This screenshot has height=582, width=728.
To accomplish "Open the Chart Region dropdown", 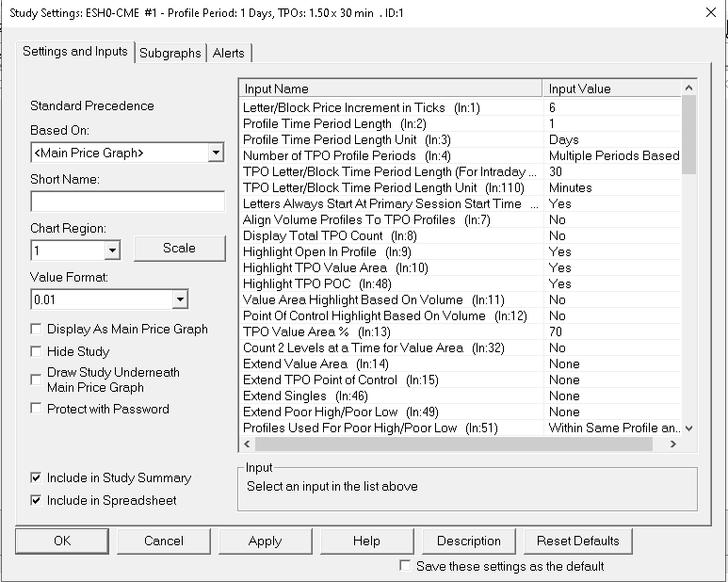I will (112, 251).
